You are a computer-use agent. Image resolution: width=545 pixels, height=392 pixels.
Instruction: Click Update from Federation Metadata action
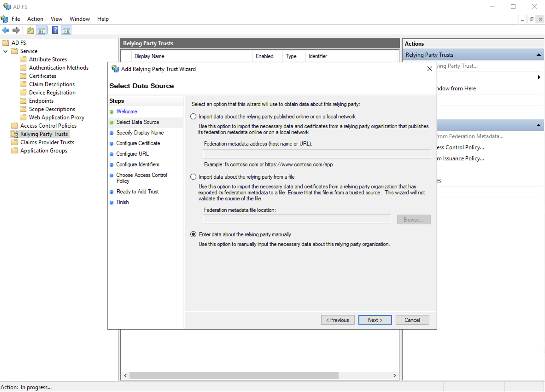click(x=470, y=136)
